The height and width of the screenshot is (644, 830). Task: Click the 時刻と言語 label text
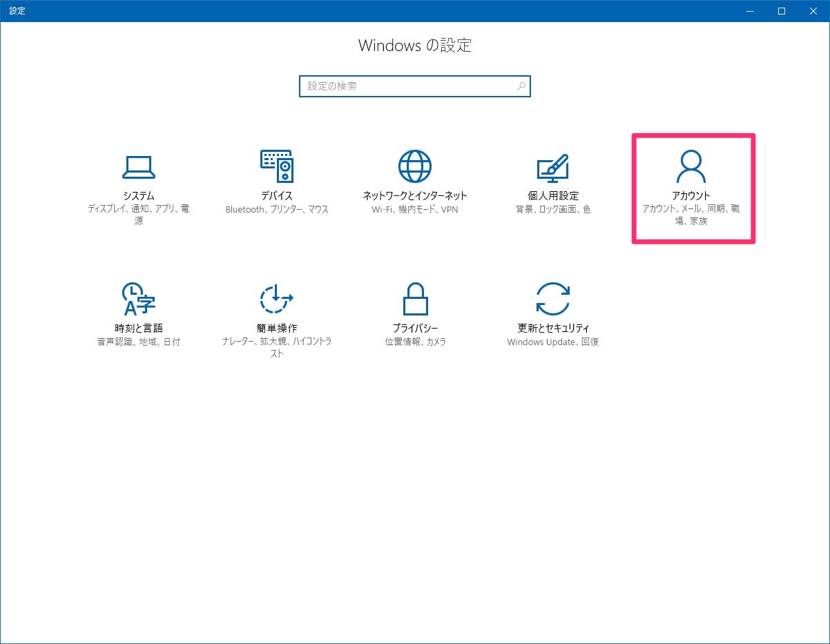pyautogui.click(x=139, y=329)
